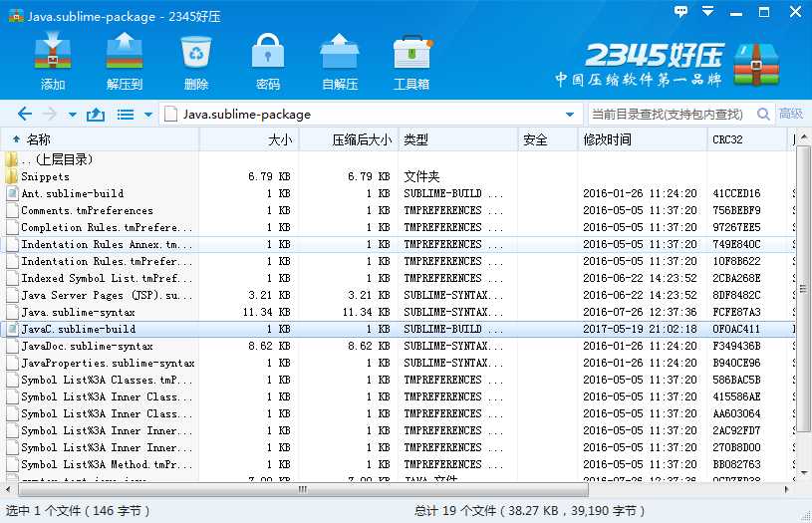Go back with the left arrow
The height and width of the screenshot is (523, 812).
[24, 114]
